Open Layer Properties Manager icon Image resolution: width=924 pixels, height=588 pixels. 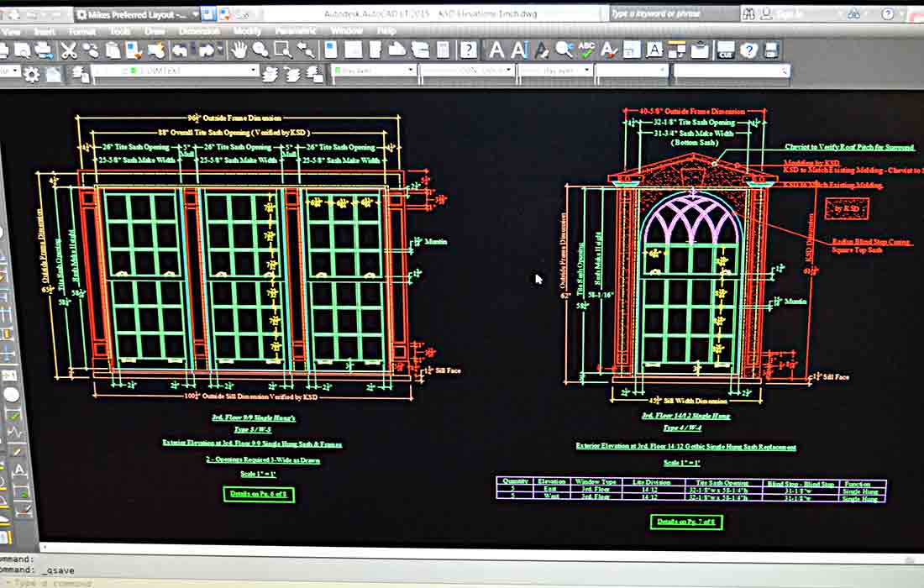[x=80, y=74]
